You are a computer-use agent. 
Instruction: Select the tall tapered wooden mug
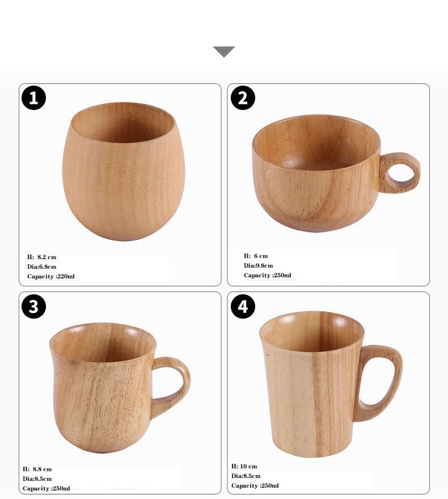331,384
